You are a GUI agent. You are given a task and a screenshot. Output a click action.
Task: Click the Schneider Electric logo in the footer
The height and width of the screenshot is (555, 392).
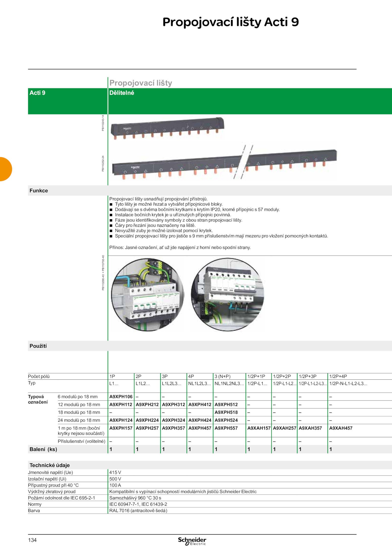[192, 541]
